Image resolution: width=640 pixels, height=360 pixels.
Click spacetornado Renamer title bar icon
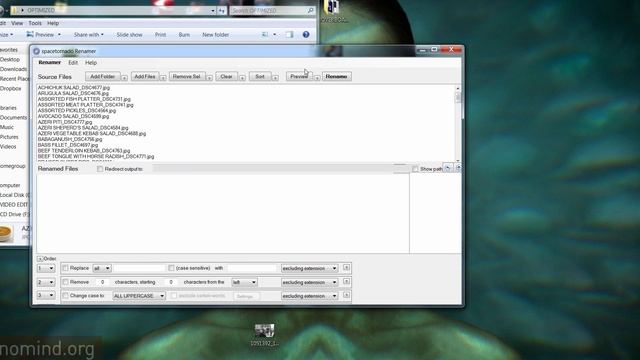click(x=36, y=51)
